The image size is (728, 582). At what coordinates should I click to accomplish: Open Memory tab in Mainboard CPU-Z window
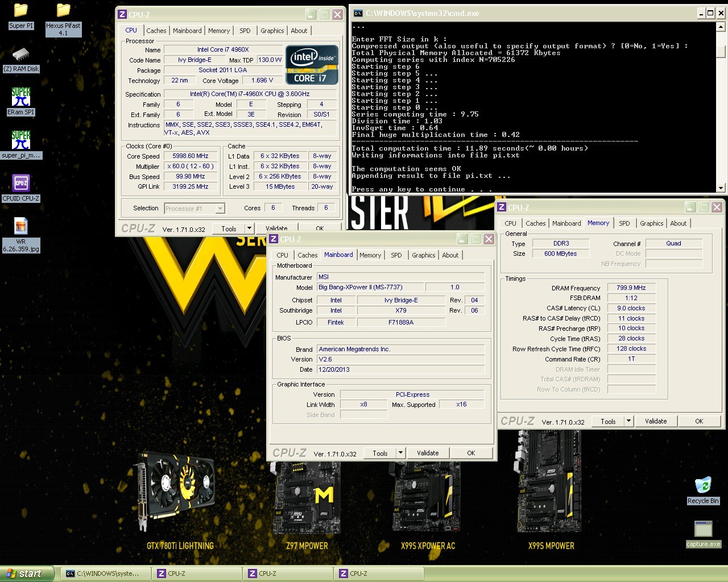pos(370,255)
